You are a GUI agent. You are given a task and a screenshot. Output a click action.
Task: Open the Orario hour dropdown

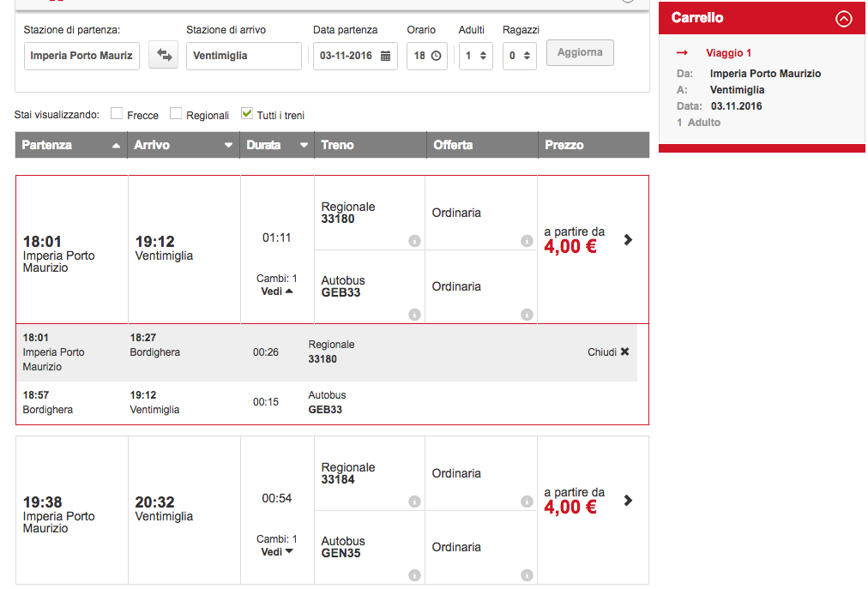click(x=426, y=56)
